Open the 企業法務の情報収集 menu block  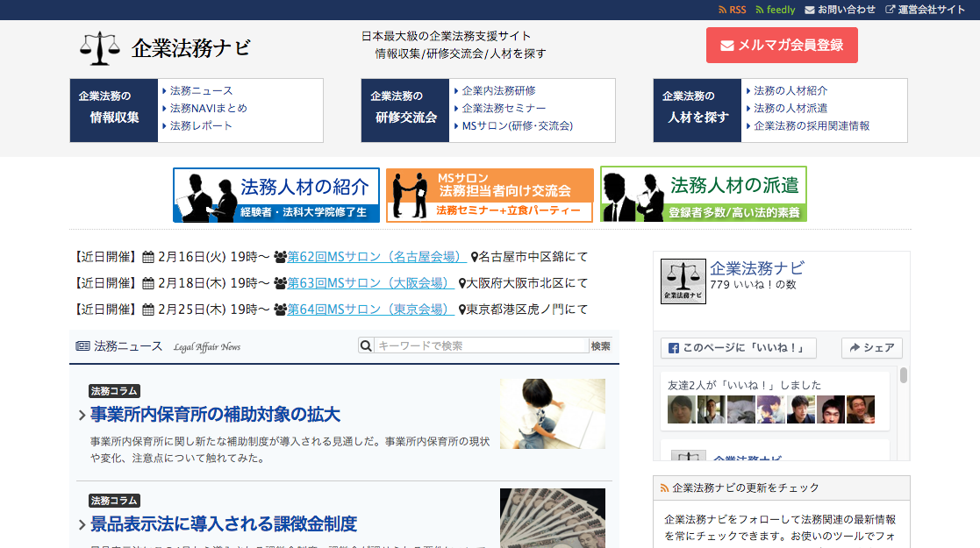pyautogui.click(x=114, y=110)
